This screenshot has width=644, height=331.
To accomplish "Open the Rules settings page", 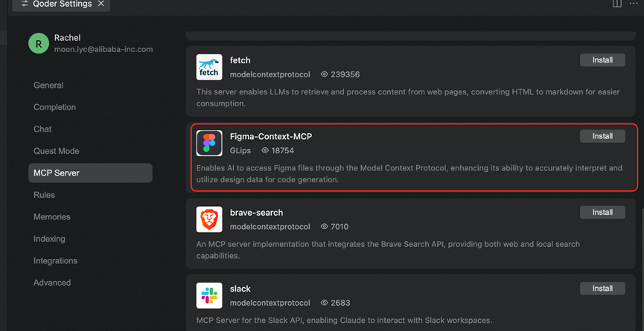I will 44,195.
